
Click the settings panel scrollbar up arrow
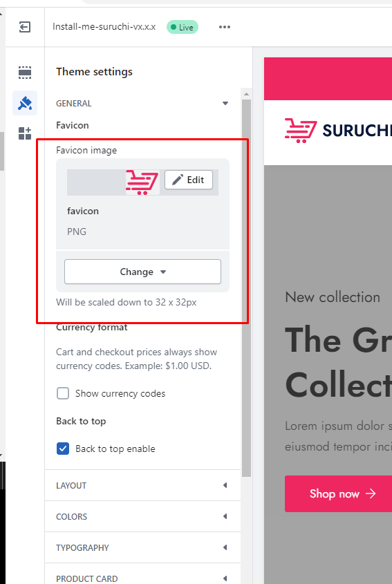coord(246,94)
